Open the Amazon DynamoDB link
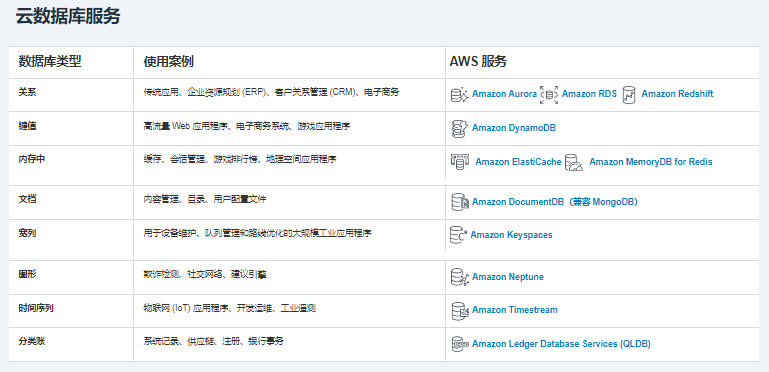769x372 pixels. click(x=513, y=128)
